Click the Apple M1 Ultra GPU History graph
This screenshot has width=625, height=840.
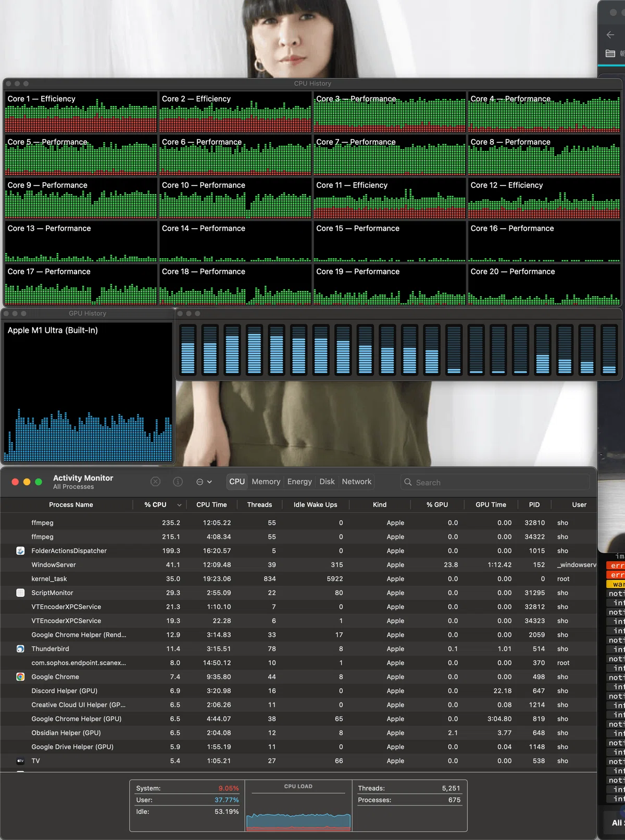pos(89,392)
